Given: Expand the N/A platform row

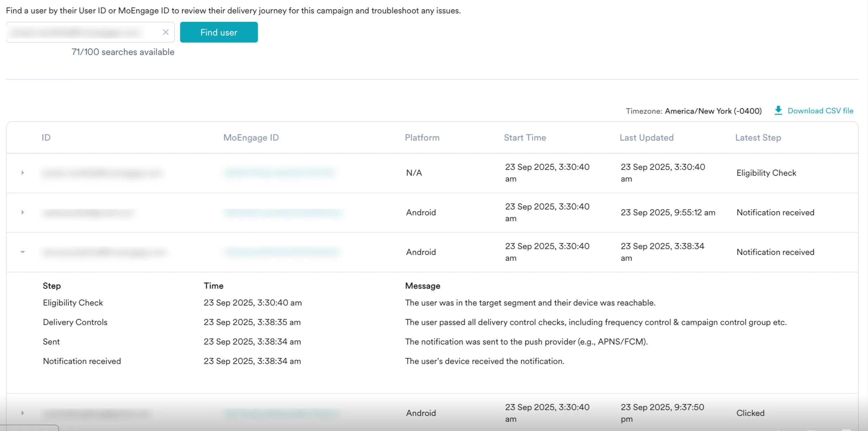Looking at the screenshot, I should tap(23, 173).
